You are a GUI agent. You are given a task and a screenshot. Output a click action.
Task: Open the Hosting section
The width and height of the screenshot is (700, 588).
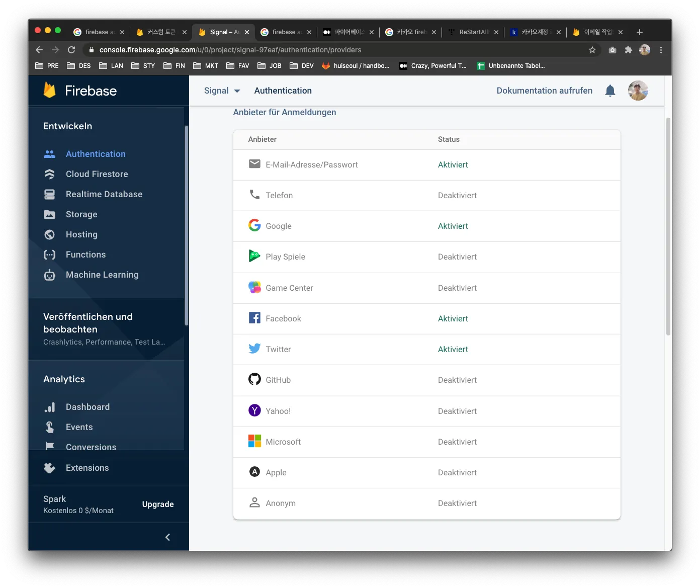pyautogui.click(x=81, y=234)
